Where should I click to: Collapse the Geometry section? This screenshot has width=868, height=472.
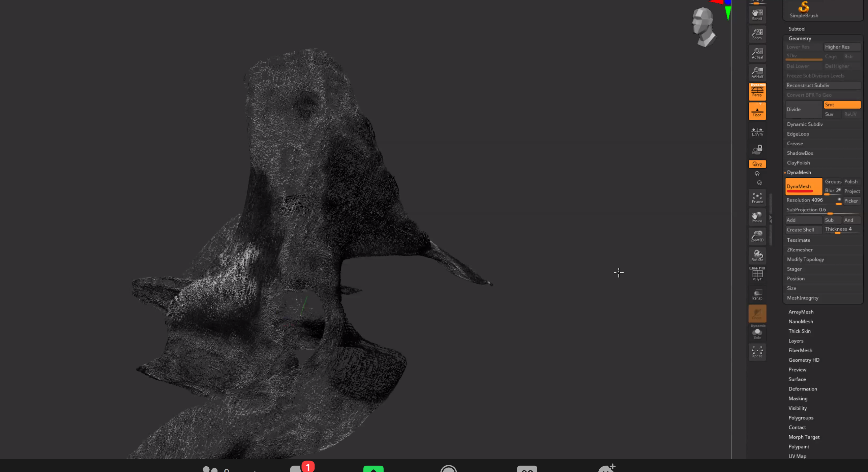point(800,38)
